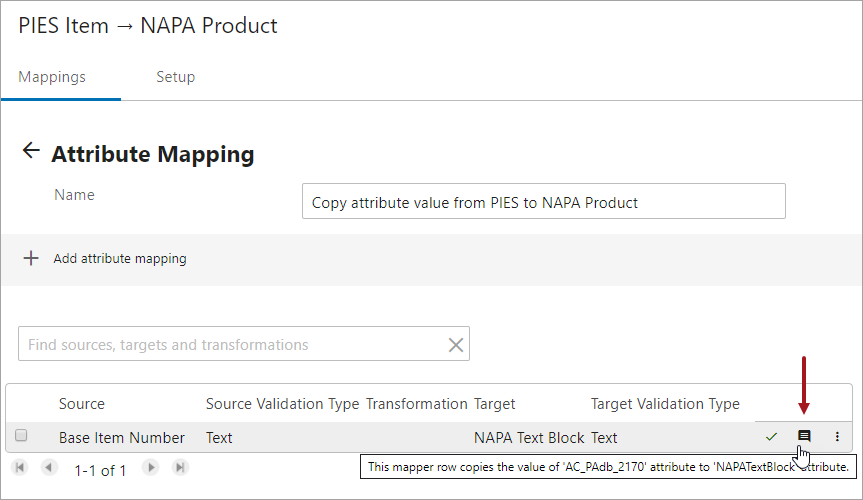The image size is (863, 500).
Task: Open the three-dot menu for Base Item Number row
Action: [x=837, y=437]
